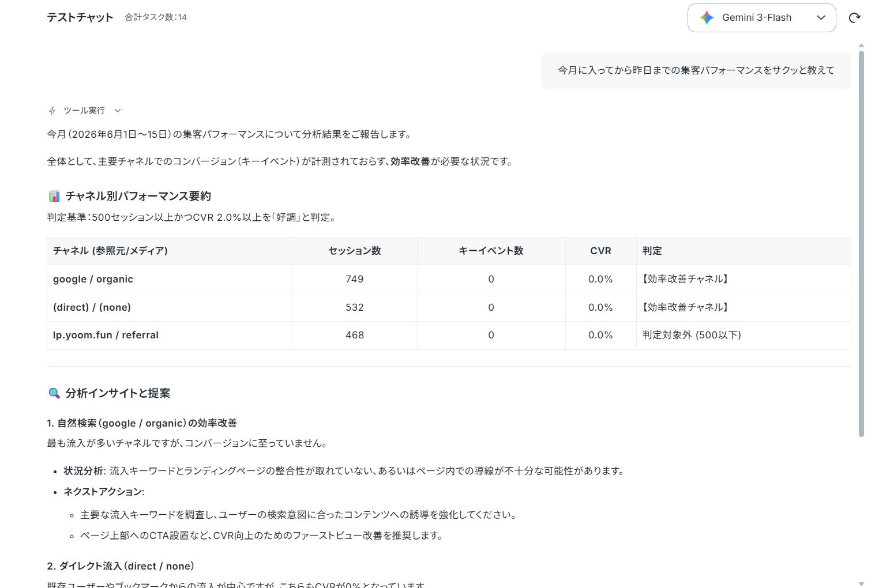Click the 【効率改善チャネル】 cell in (direct) row
This screenshot has height=588, width=875.
coord(743,307)
